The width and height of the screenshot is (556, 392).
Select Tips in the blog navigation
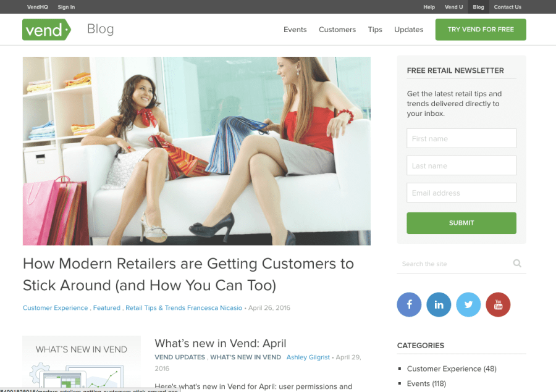375,30
